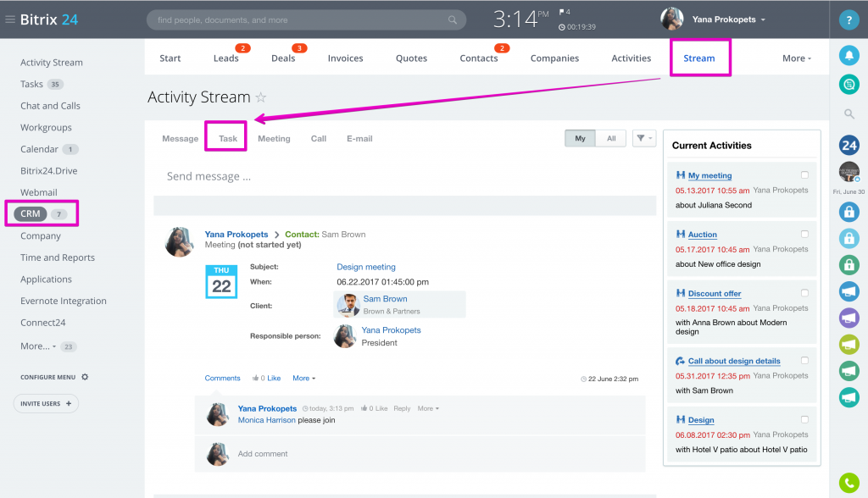This screenshot has width=868, height=498.
Task: Expand the More dropdown in the CRM tabs
Action: pos(797,58)
